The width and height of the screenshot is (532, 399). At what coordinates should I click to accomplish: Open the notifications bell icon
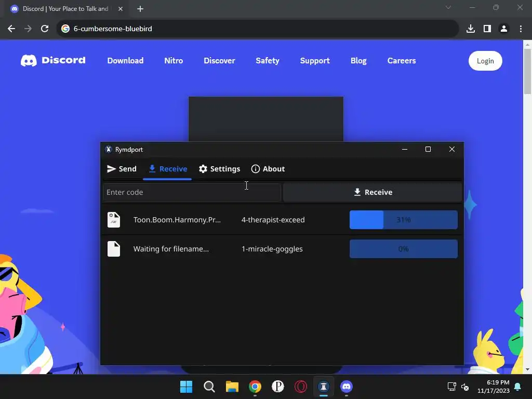tap(518, 387)
